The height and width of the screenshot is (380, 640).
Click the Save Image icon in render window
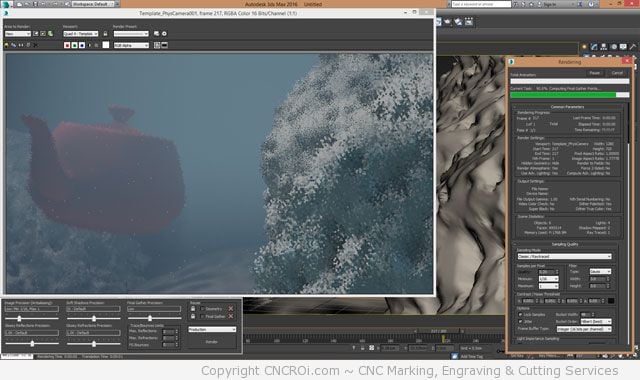coord(7,45)
